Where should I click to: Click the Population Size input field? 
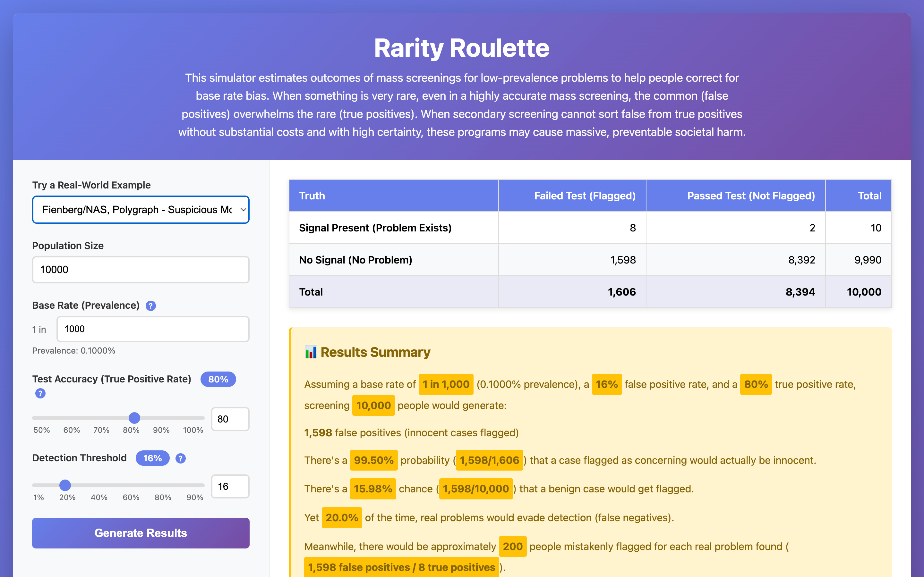coord(141,270)
